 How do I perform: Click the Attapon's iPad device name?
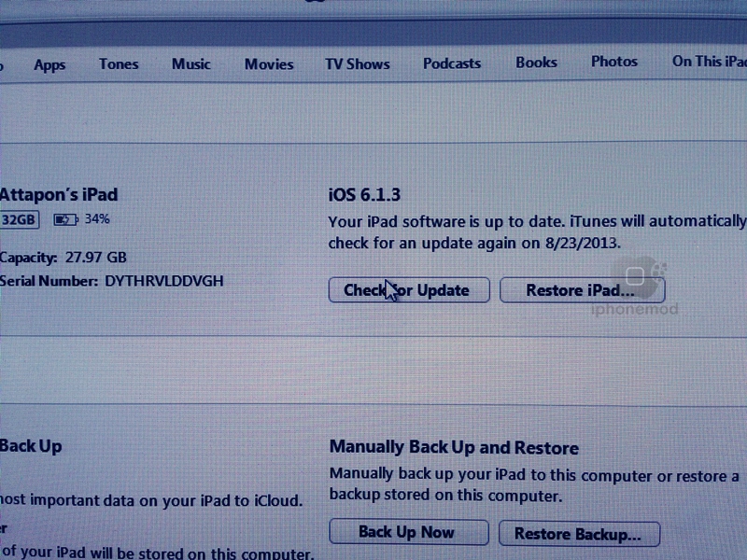59,195
